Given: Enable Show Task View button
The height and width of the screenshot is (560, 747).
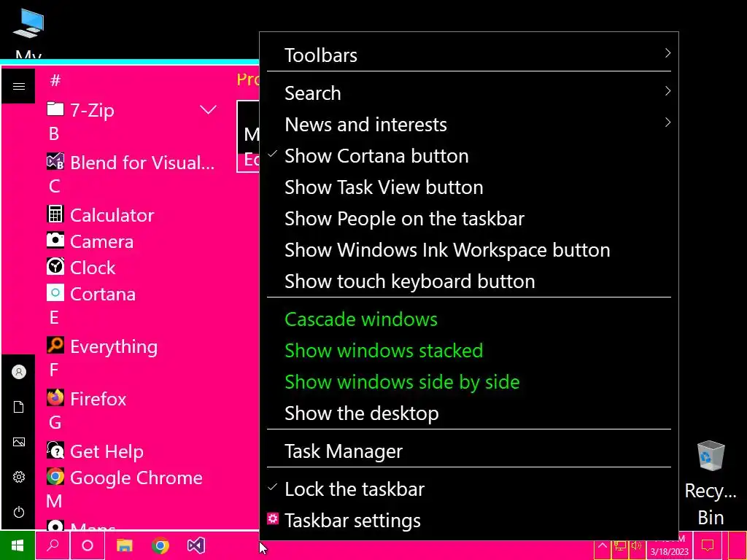Looking at the screenshot, I should point(469,187).
